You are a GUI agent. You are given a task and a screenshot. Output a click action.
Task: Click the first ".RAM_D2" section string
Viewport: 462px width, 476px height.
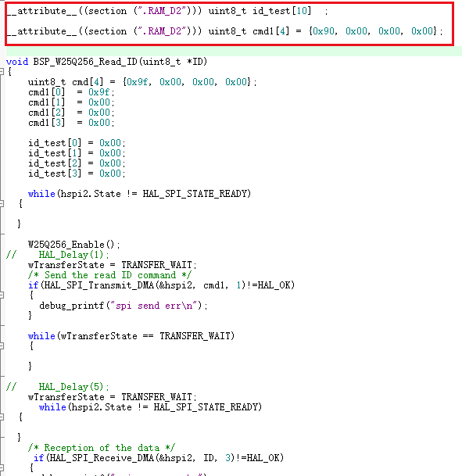click(160, 11)
